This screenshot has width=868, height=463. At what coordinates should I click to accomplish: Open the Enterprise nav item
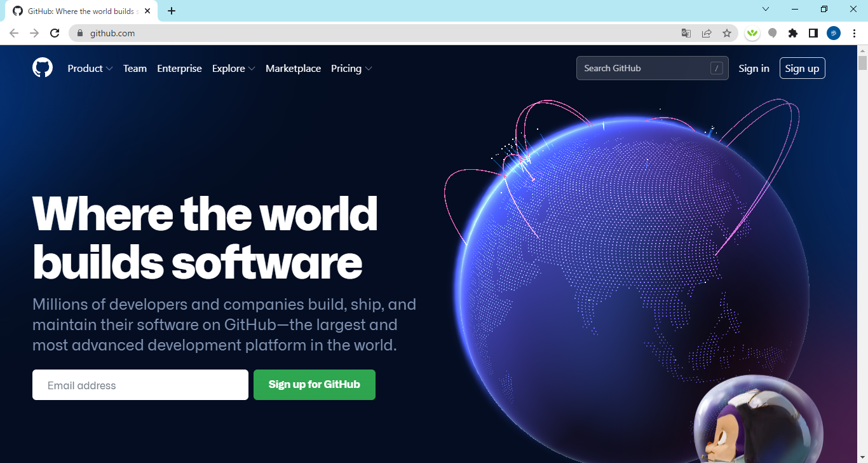179,69
